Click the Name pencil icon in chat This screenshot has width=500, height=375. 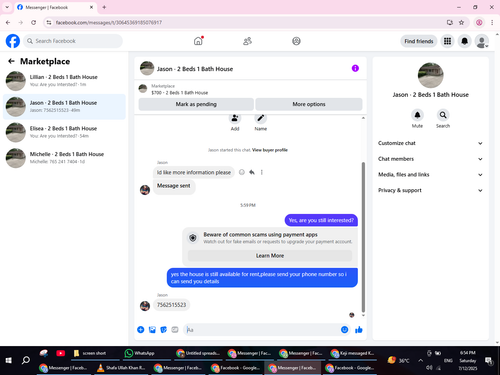[x=260, y=118]
